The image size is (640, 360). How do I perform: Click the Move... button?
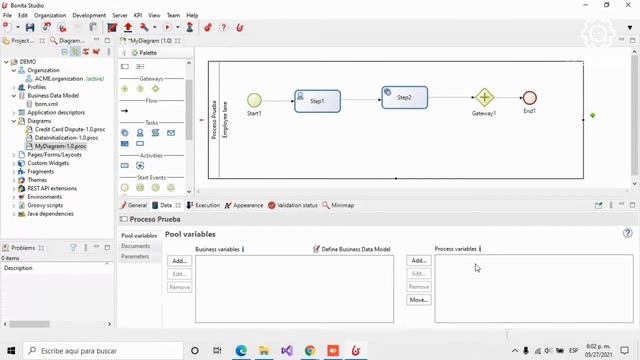click(419, 300)
